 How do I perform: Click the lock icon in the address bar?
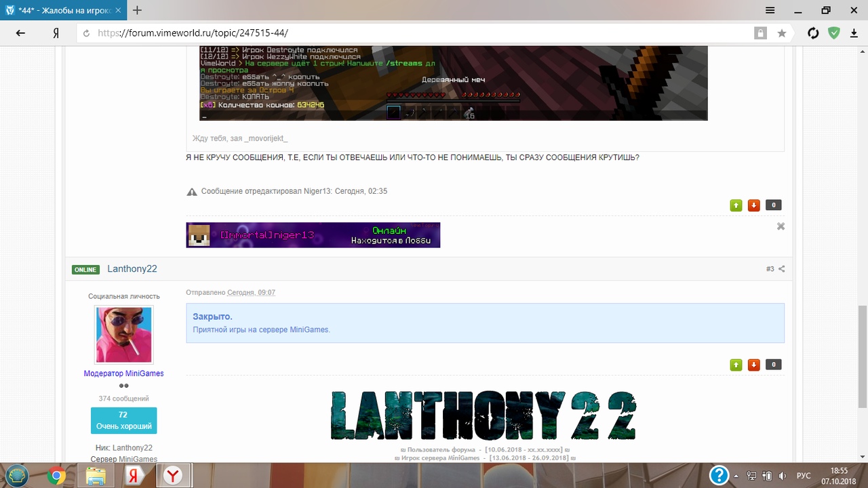click(x=761, y=33)
